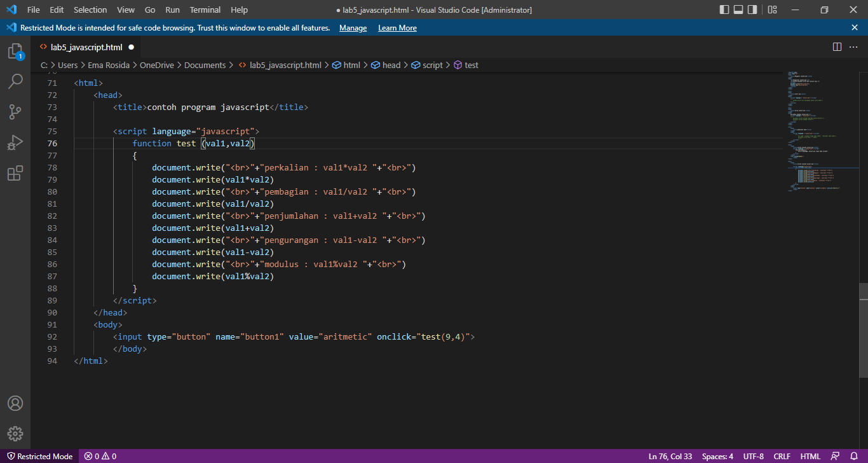Open editor More Actions ellipsis
The width and height of the screenshot is (868, 463).
(855, 47)
